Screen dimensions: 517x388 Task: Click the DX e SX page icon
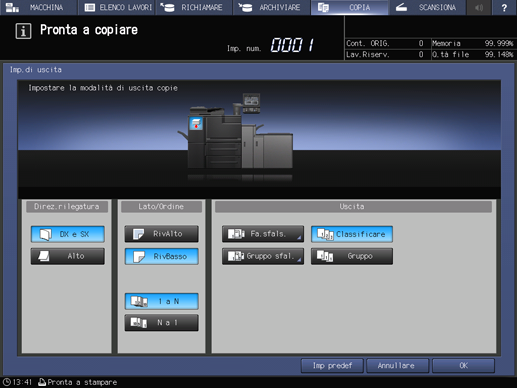46,234
